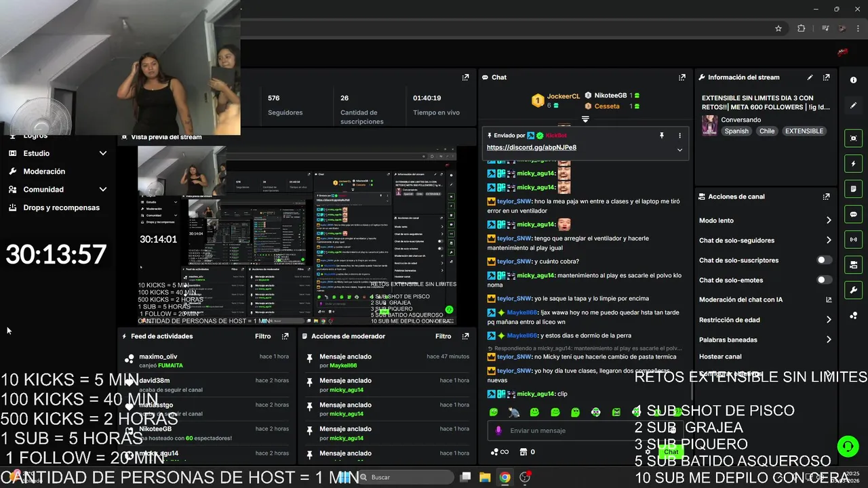
Task: Click the shop icon below chat input
Action: coord(523,452)
